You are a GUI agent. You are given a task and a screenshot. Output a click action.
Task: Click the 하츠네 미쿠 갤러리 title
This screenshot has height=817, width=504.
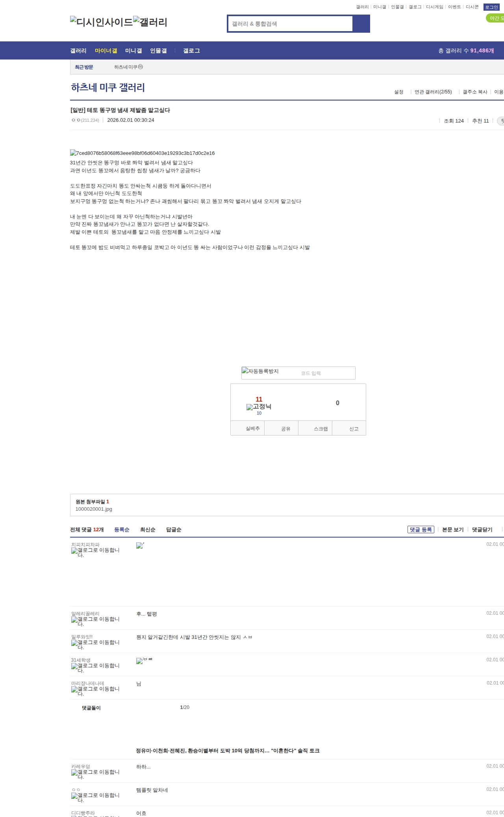click(x=108, y=87)
